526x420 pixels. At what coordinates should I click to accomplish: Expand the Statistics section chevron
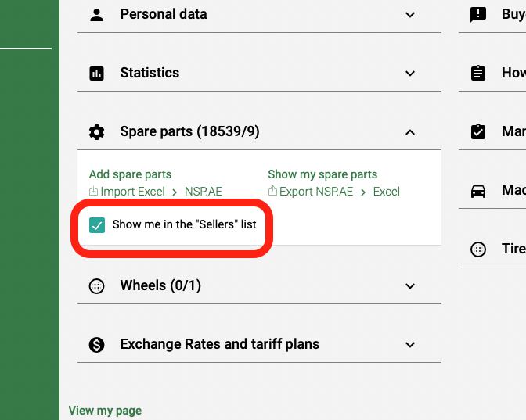pos(410,74)
